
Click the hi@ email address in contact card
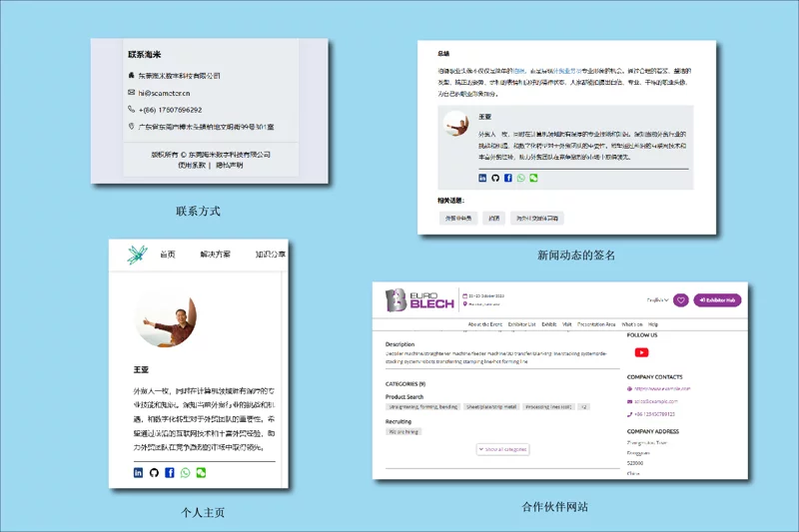163,93
